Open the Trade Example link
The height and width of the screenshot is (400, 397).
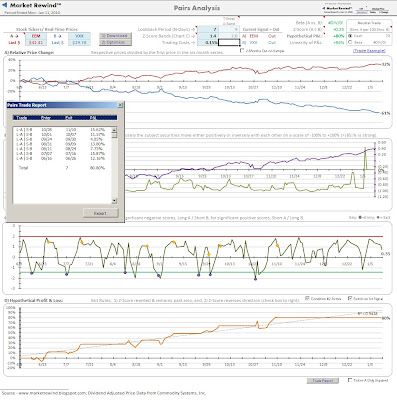click(369, 51)
